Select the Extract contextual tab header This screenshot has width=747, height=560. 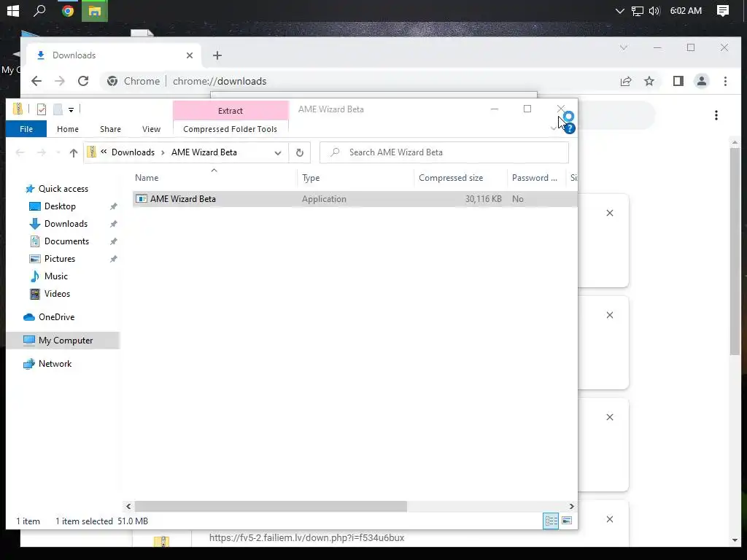coord(231,111)
